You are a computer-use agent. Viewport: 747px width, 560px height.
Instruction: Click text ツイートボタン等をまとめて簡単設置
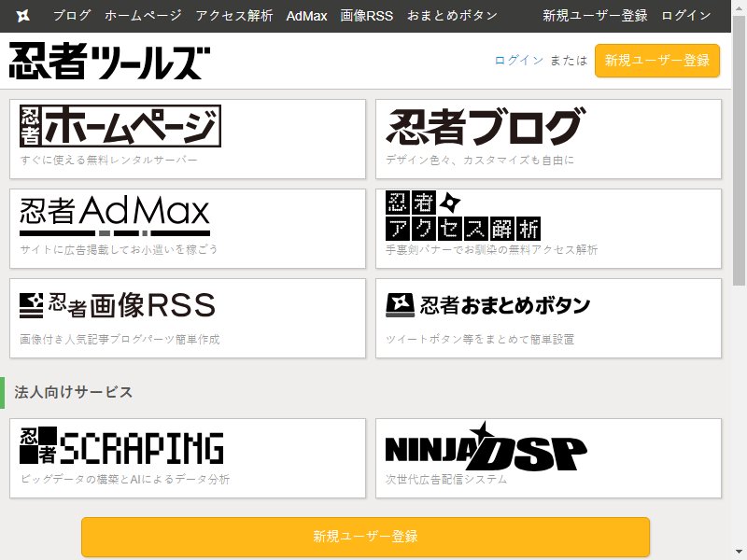point(480,339)
